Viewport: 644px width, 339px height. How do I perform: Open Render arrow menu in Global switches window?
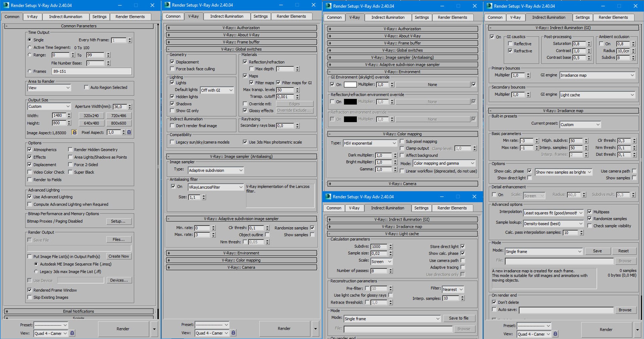tap(315, 329)
